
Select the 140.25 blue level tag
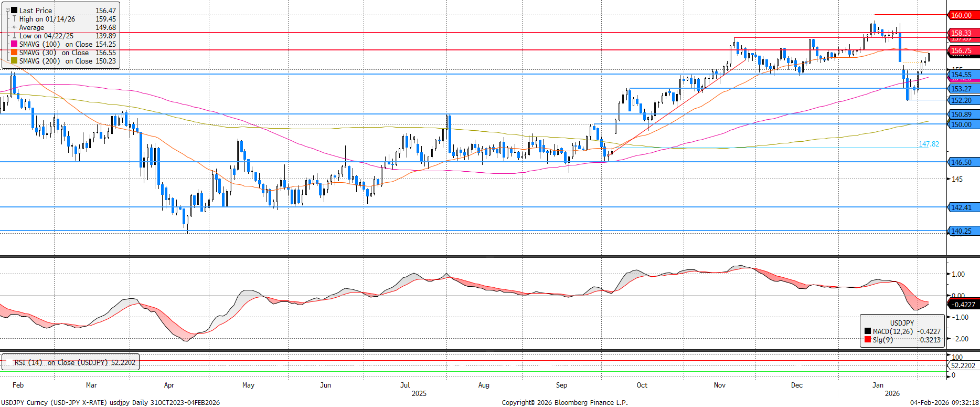(x=963, y=231)
